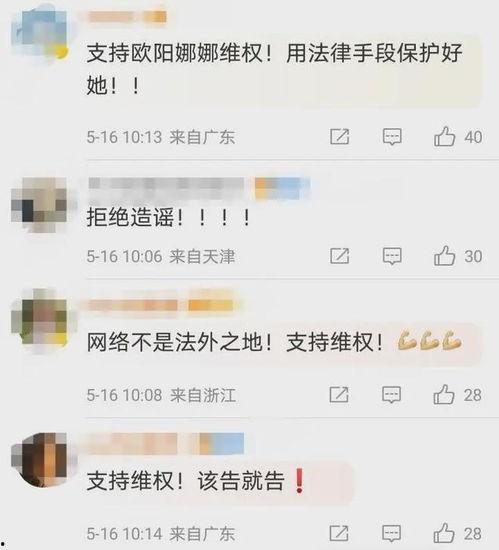
Task: Repost the 支持欧阳娜娜维权 comment
Action: pyautogui.click(x=339, y=136)
